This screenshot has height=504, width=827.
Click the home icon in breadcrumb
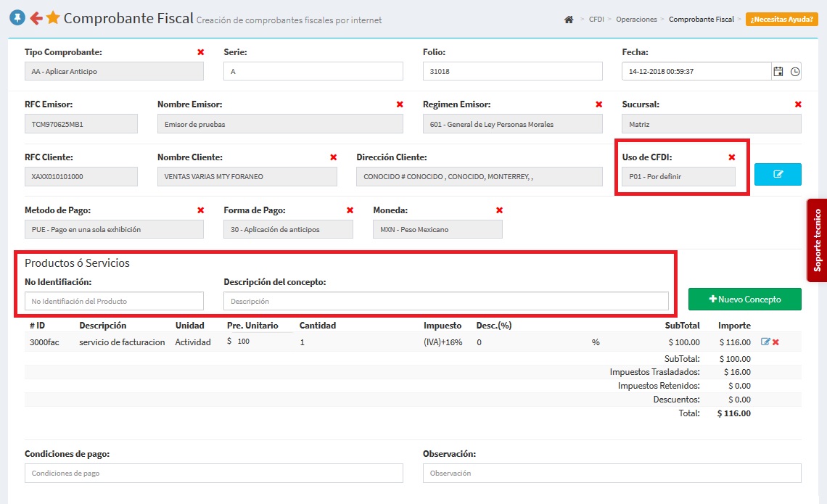(569, 20)
